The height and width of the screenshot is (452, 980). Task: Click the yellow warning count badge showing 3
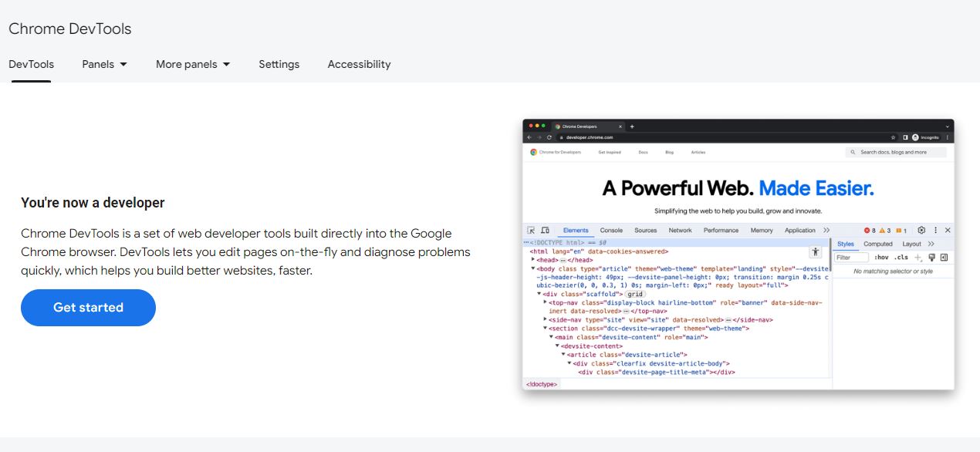[x=885, y=231]
